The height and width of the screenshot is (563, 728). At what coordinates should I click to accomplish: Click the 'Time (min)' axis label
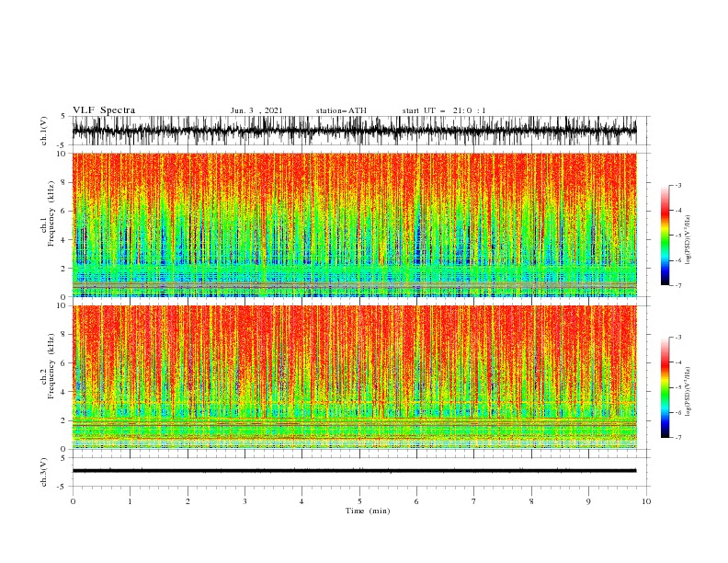pyautogui.click(x=368, y=511)
